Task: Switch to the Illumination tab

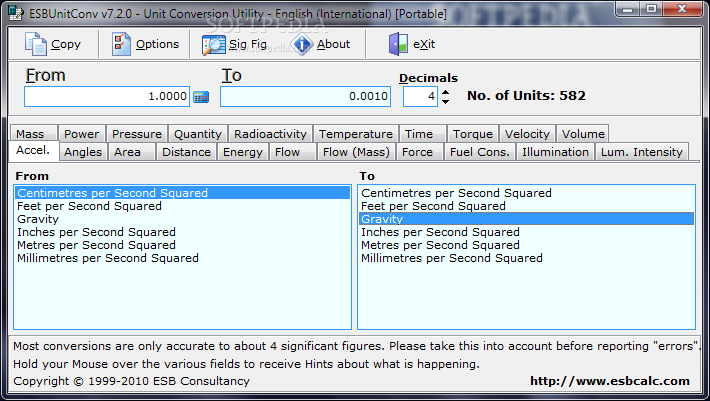Action: 555,152
